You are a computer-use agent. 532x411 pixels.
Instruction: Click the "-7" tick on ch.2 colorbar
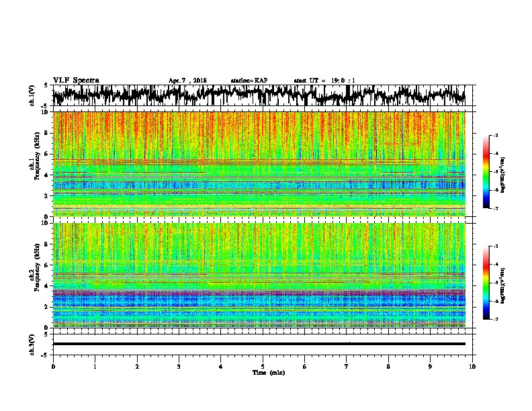coord(495,319)
